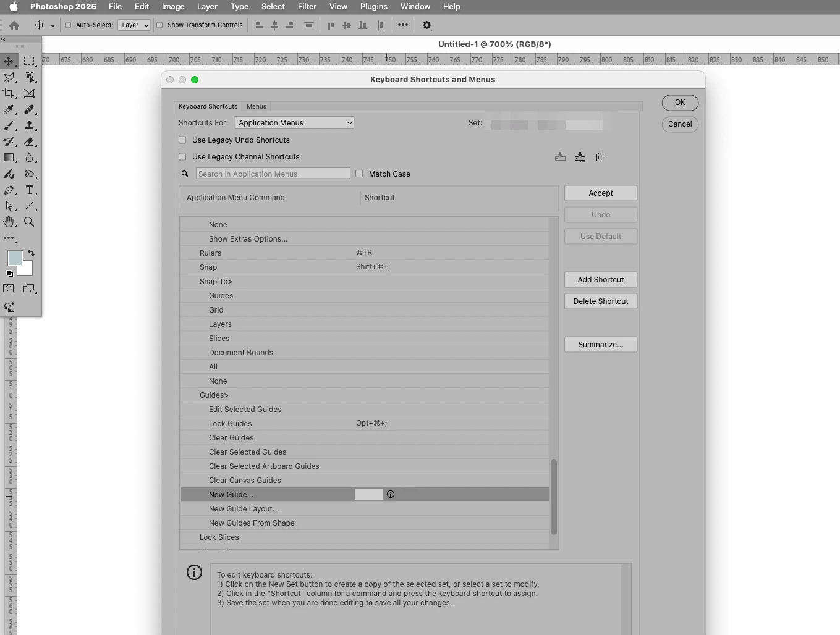Toggle Quick Mask mode
Image resolution: width=840 pixels, height=635 pixels.
pos(9,288)
